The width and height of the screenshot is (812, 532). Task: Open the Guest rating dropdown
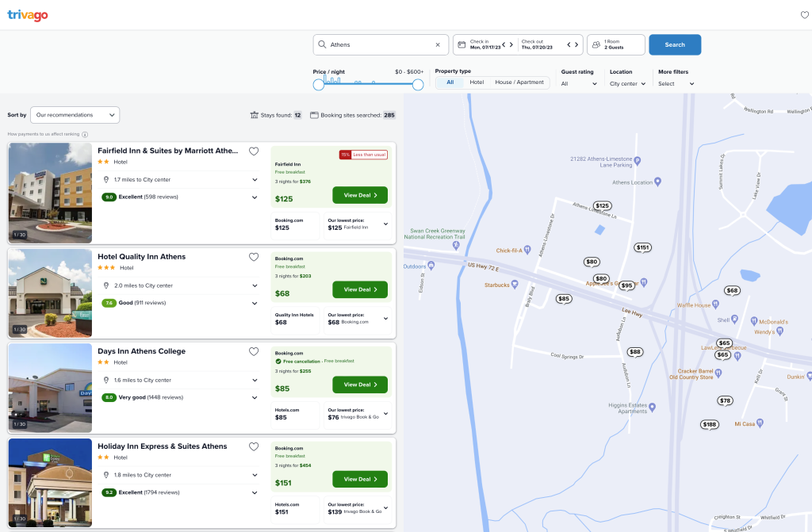point(579,84)
